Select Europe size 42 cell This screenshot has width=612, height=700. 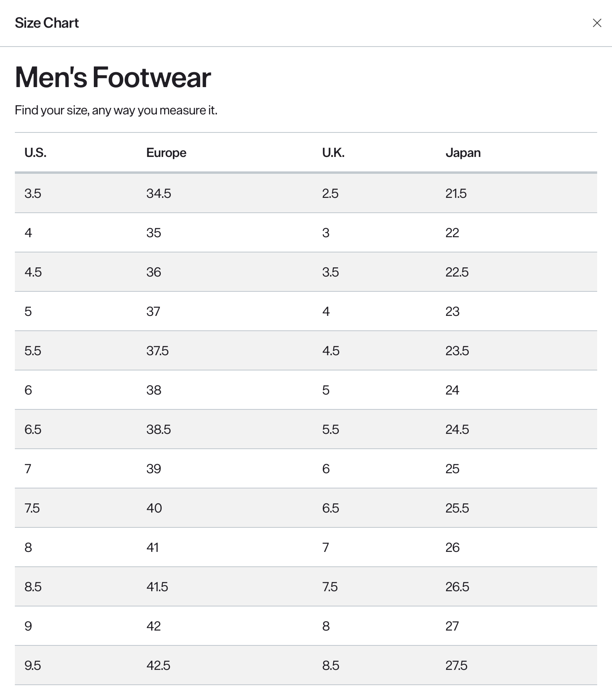click(x=154, y=626)
